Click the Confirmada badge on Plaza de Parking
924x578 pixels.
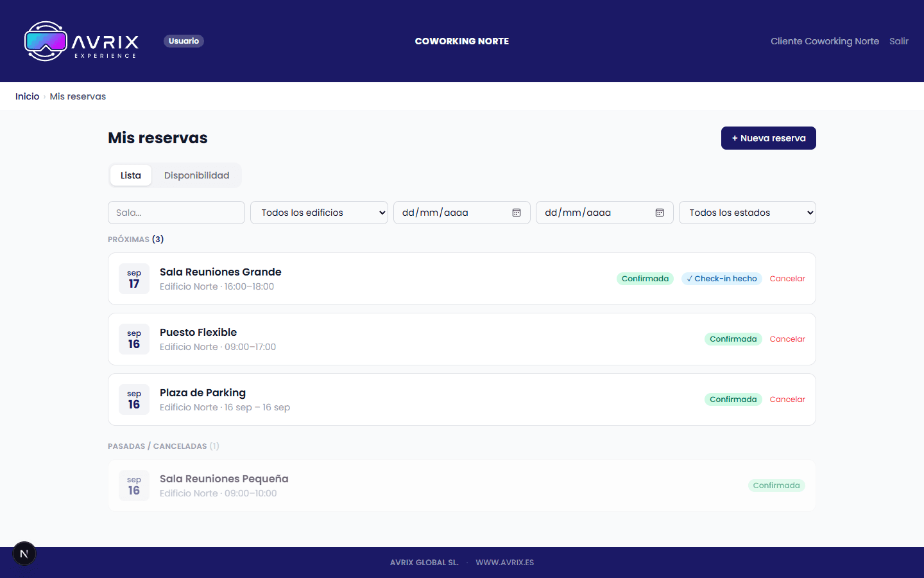pyautogui.click(x=733, y=399)
